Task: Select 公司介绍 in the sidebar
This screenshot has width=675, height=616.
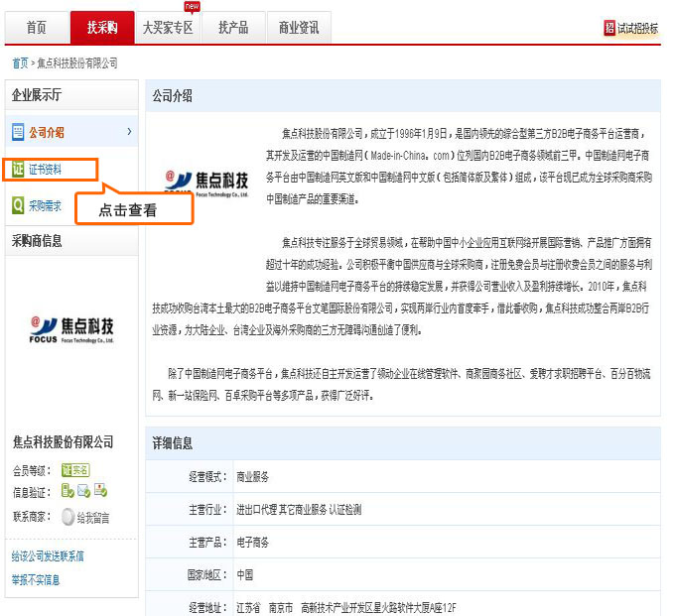Action: pos(47,132)
